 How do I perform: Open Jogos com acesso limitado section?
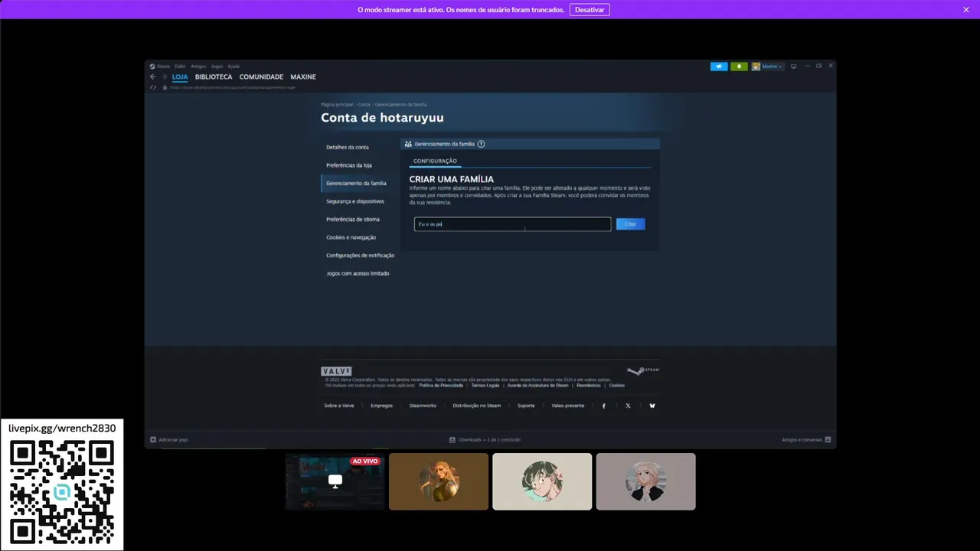pos(358,273)
